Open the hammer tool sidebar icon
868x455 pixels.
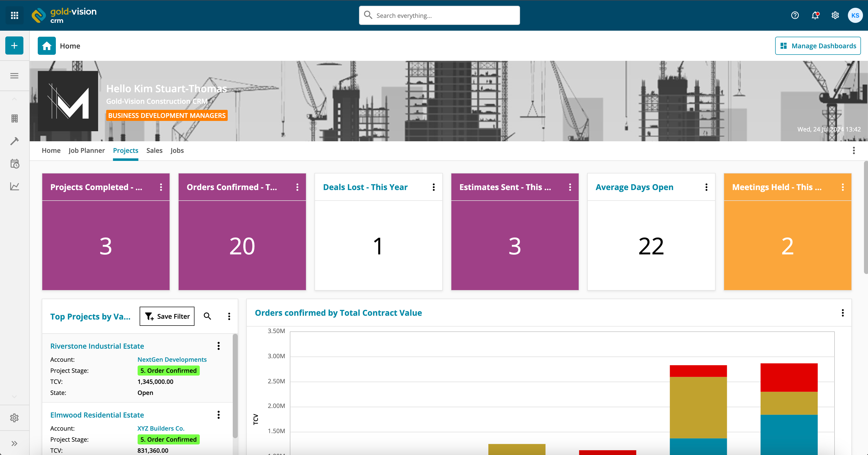tap(15, 141)
